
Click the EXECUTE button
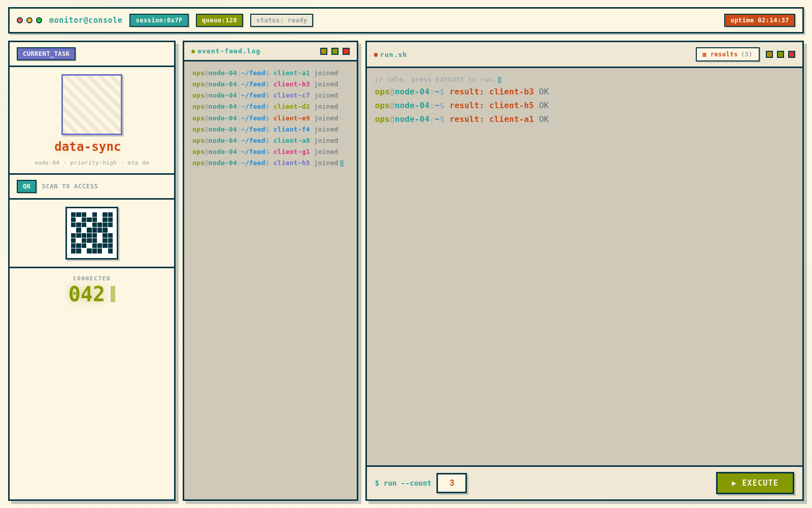[755, 483]
